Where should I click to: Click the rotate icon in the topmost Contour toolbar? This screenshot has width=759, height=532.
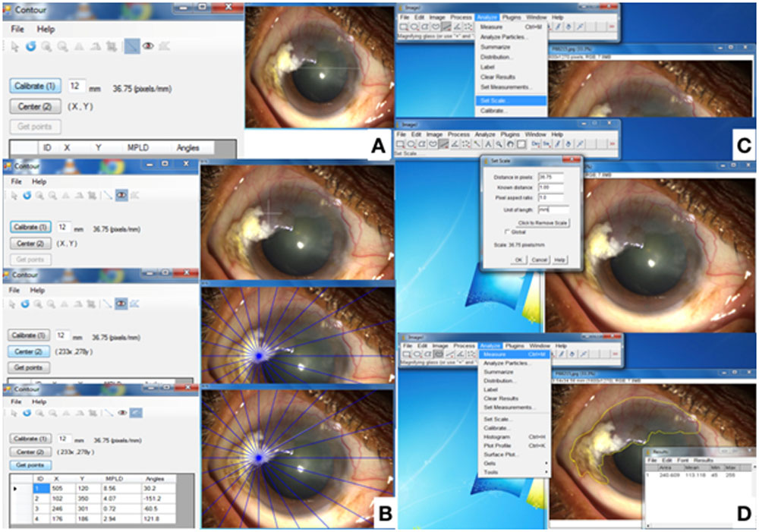96,46
